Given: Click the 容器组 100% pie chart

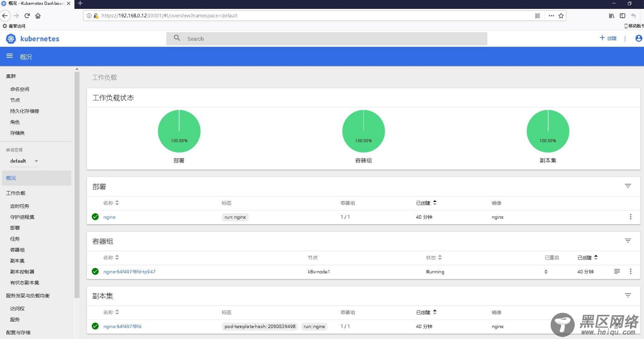Looking at the screenshot, I should point(363,131).
